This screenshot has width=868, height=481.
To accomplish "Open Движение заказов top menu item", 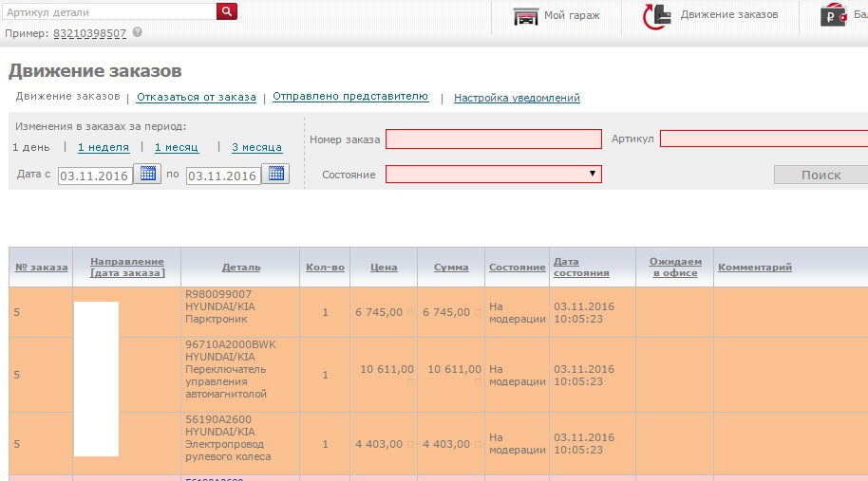I will coord(729,15).
